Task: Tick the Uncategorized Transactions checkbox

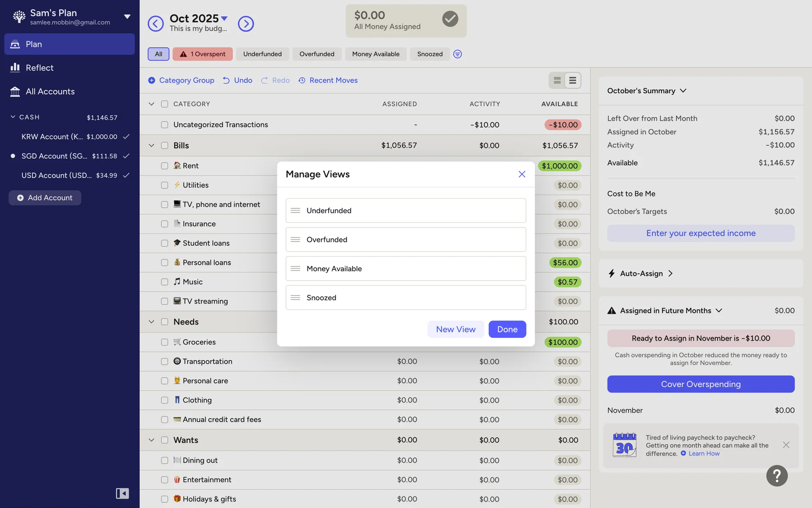Action: pyautogui.click(x=165, y=125)
